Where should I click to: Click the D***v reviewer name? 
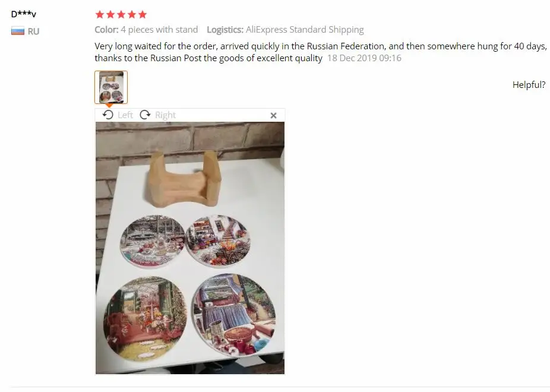24,14
